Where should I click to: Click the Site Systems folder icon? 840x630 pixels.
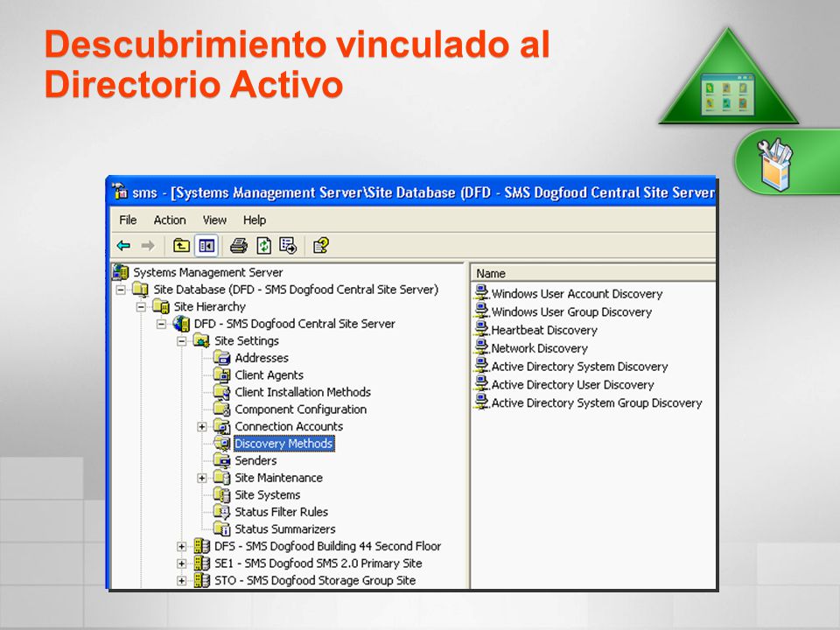[221, 495]
